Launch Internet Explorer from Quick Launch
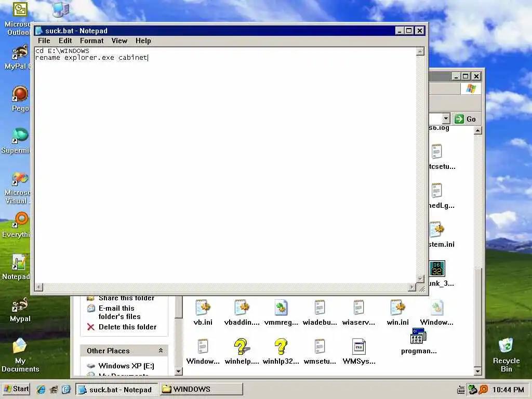532x399 pixels. 41,390
